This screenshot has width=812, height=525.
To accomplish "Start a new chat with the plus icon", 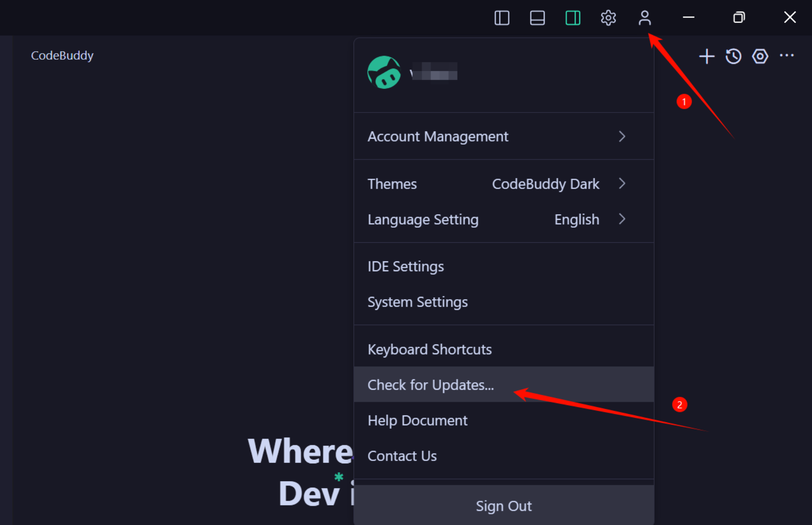I will click(x=707, y=56).
